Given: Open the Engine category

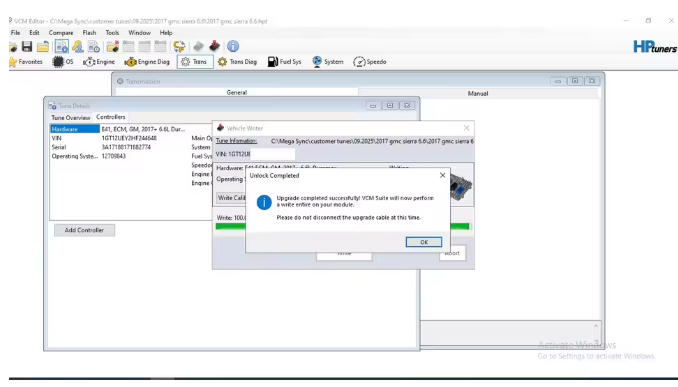Looking at the screenshot, I should click(99, 62).
